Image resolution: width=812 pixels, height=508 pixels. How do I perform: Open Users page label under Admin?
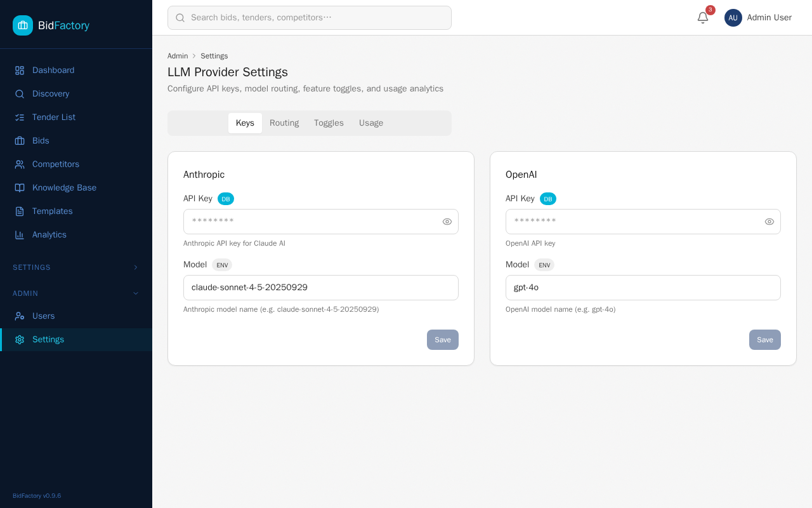(44, 316)
